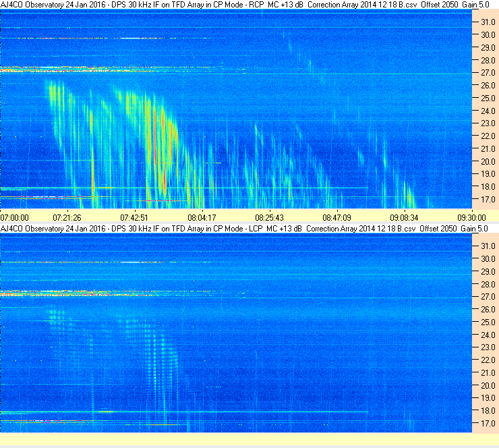499x448 pixels.
Task: Click the RCP spectrogram title text
Action: pyautogui.click(x=245, y=5)
